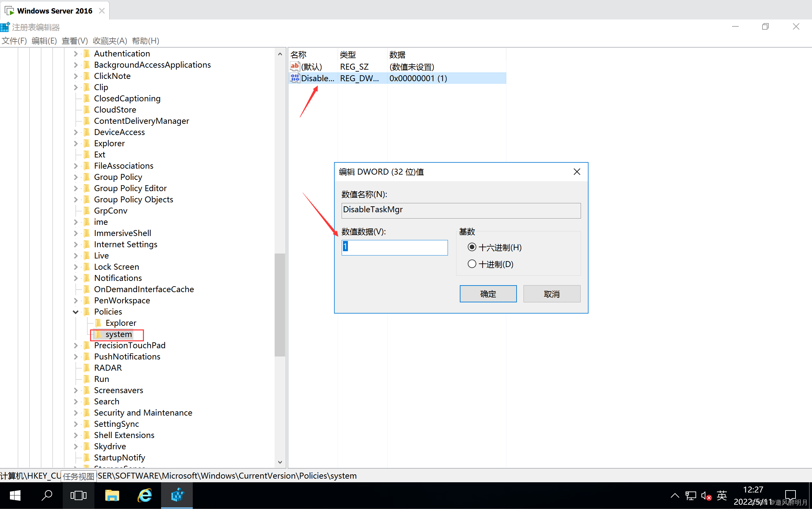This screenshot has width=812, height=509.
Task: Open the 文件(F) menu
Action: (x=14, y=41)
